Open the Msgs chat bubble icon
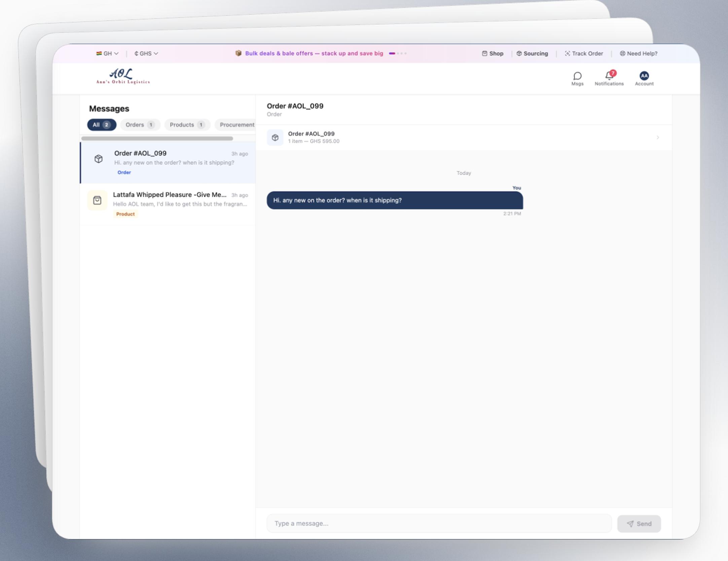The image size is (728, 561). click(577, 76)
